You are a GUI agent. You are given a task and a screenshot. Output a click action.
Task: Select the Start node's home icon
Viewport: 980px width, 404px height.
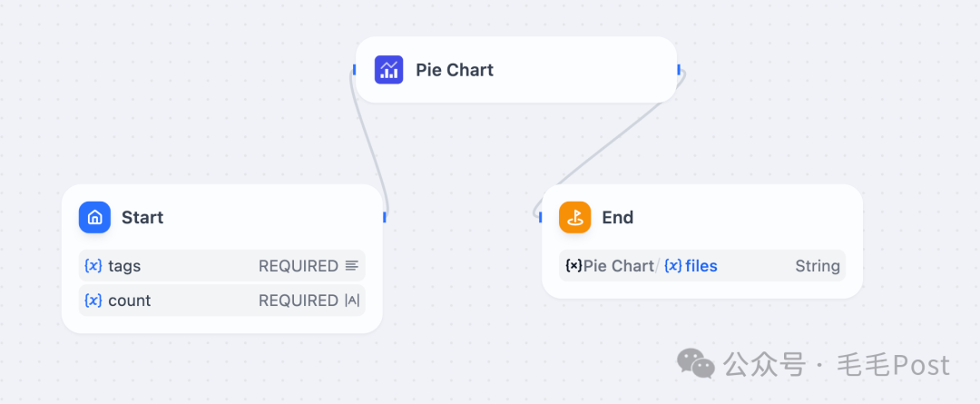95,217
